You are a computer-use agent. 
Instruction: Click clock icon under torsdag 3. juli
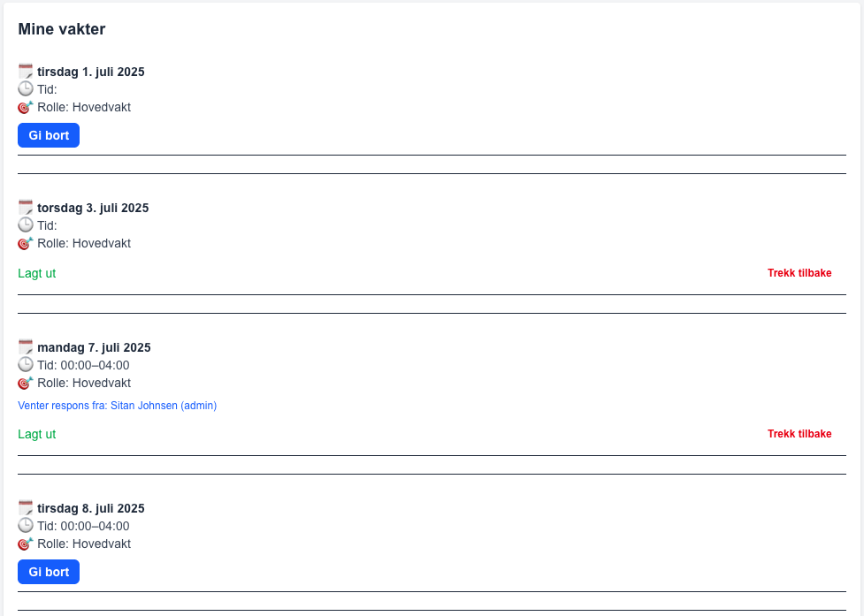pos(26,225)
